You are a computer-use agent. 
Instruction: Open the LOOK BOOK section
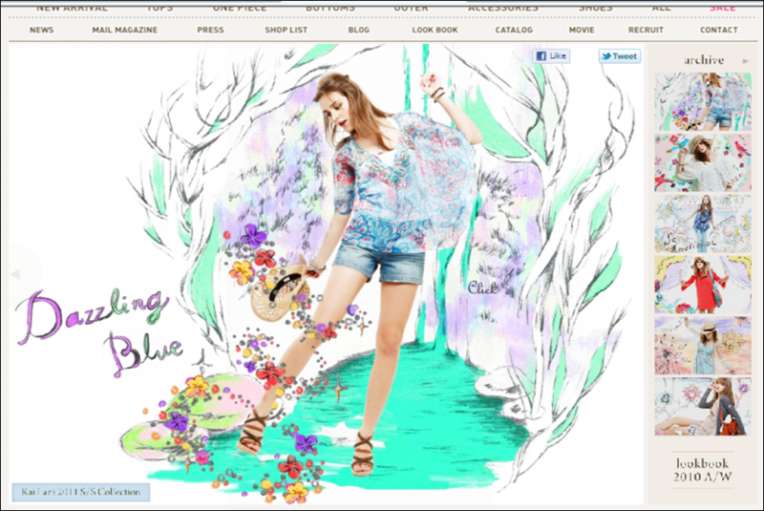pyautogui.click(x=435, y=30)
